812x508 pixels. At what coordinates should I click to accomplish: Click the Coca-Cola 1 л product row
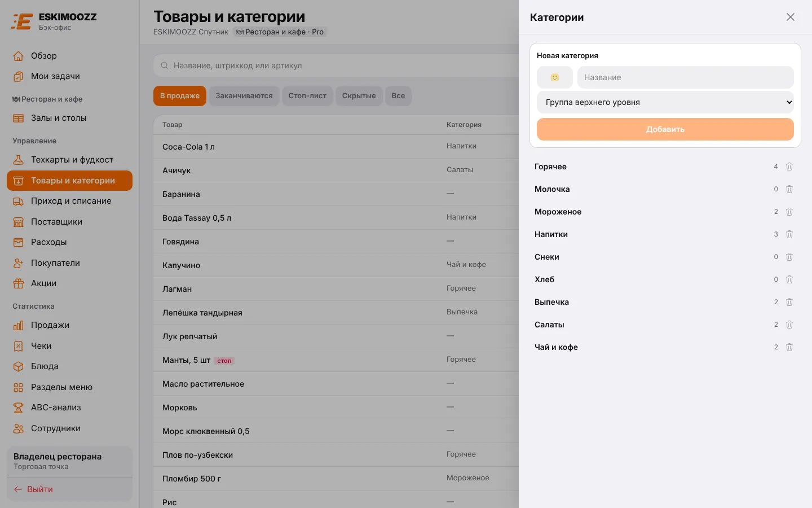click(x=336, y=147)
